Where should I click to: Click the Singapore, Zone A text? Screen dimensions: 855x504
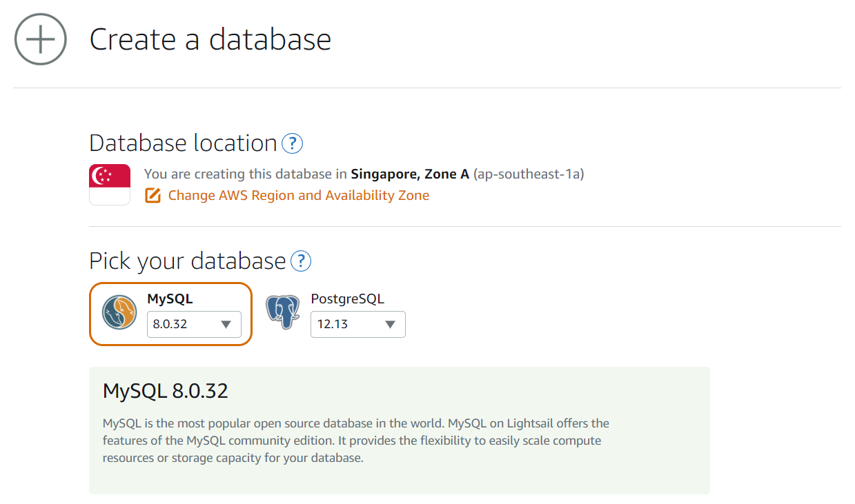(x=410, y=174)
